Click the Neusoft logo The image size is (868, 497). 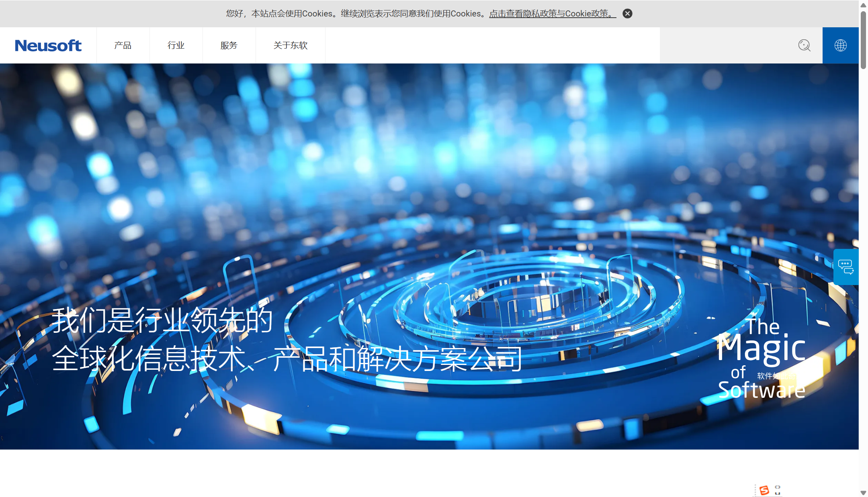coord(48,45)
